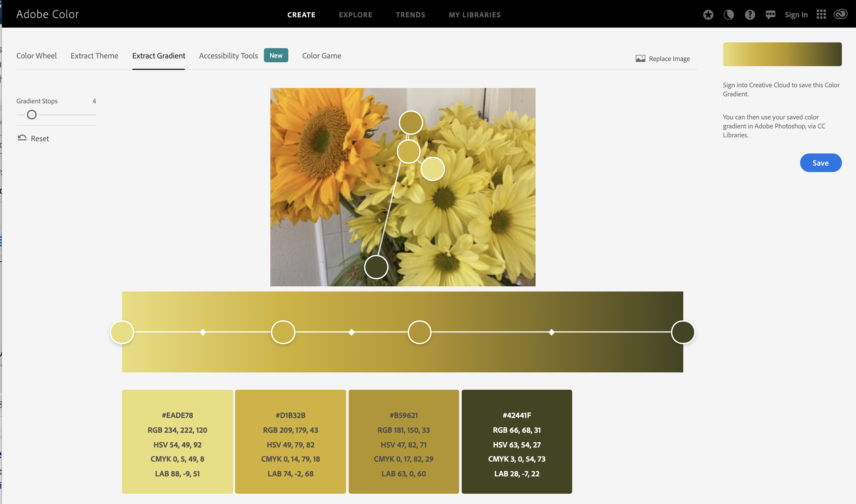Viewport: 856px width, 504px height.
Task: Click the Accessibility Tools tab
Action: pos(228,55)
